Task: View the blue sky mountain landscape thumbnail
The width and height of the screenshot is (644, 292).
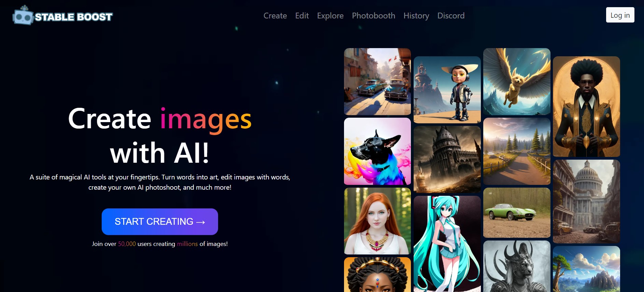Action: coord(586,269)
